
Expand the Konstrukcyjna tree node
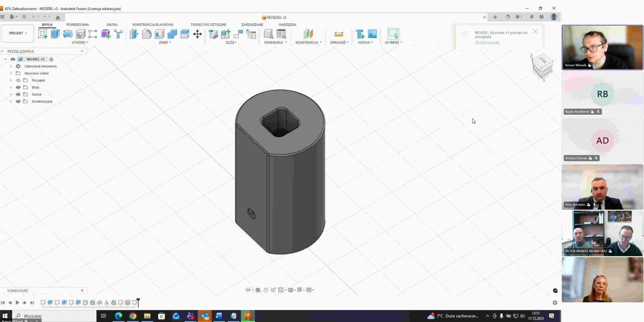[11, 101]
